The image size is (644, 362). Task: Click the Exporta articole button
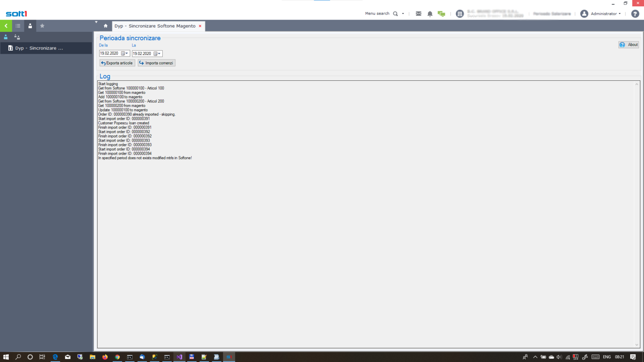[117, 63]
